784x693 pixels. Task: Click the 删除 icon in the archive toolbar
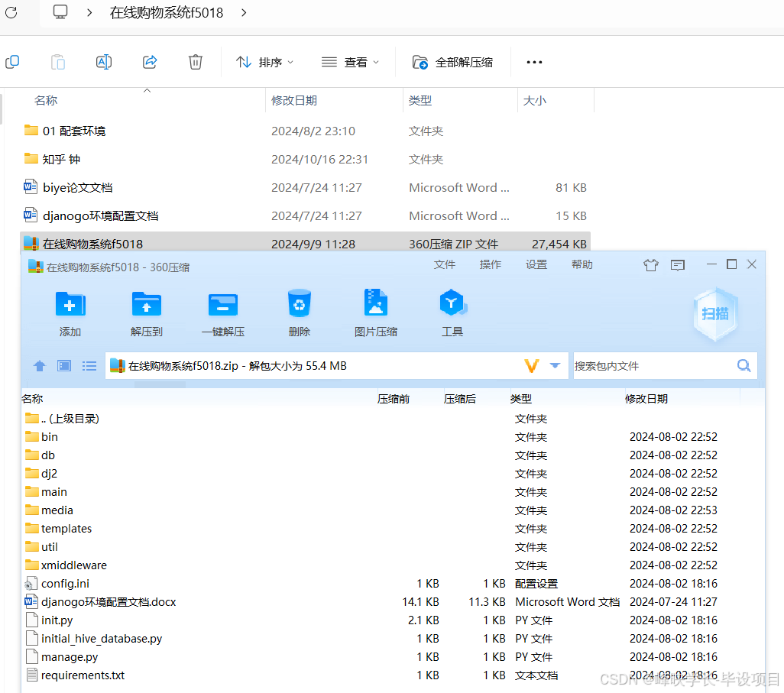click(x=299, y=309)
